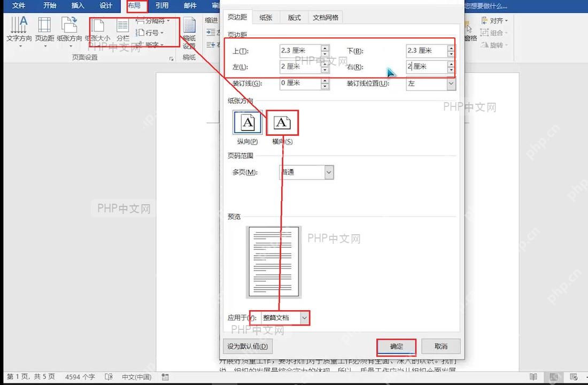The image size is (588, 385).
Task: Switch to web layout view icon
Action: 574,377
